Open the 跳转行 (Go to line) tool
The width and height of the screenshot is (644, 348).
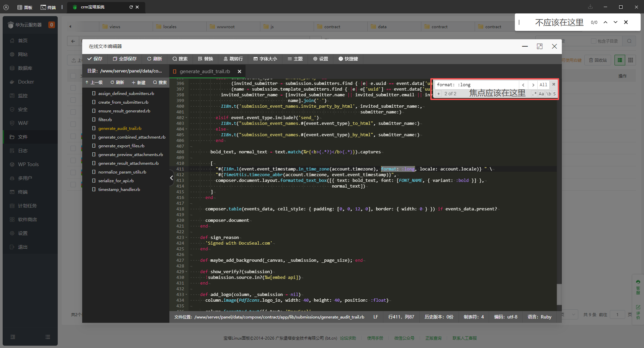click(233, 59)
